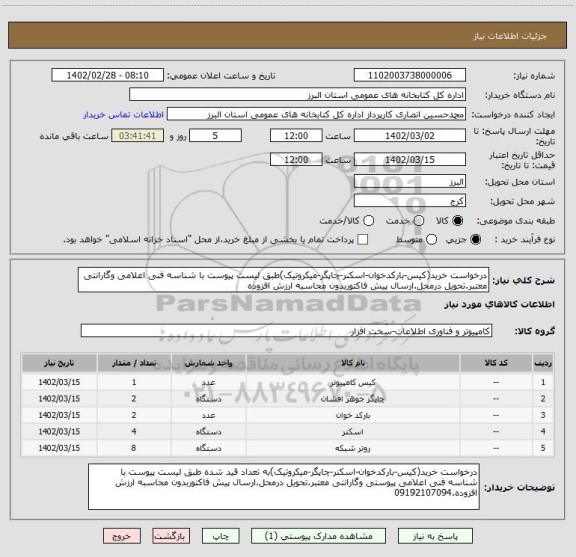Click the استان محل تحویل field البرز
Image resolution: width=576 pixels, height=557 pixels.
[x=410, y=182]
